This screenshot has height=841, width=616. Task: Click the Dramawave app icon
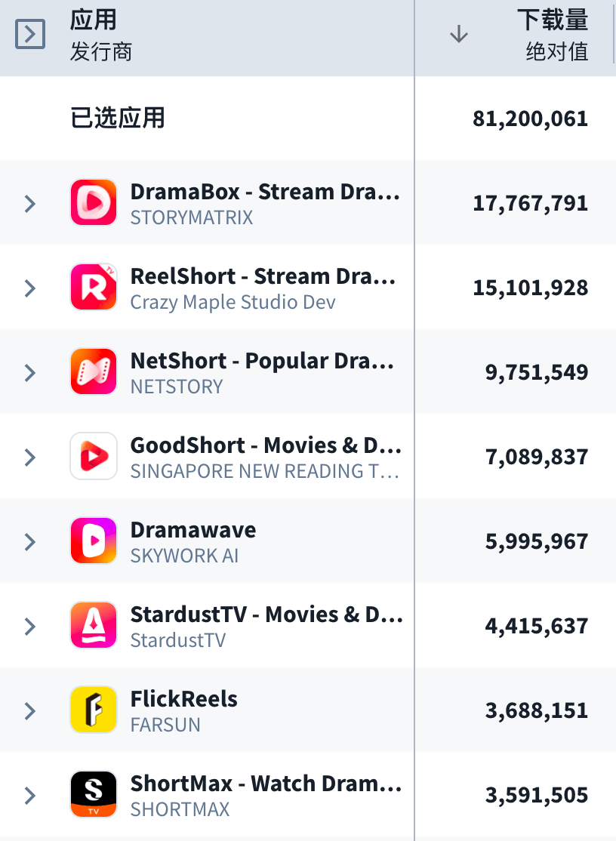tap(94, 541)
